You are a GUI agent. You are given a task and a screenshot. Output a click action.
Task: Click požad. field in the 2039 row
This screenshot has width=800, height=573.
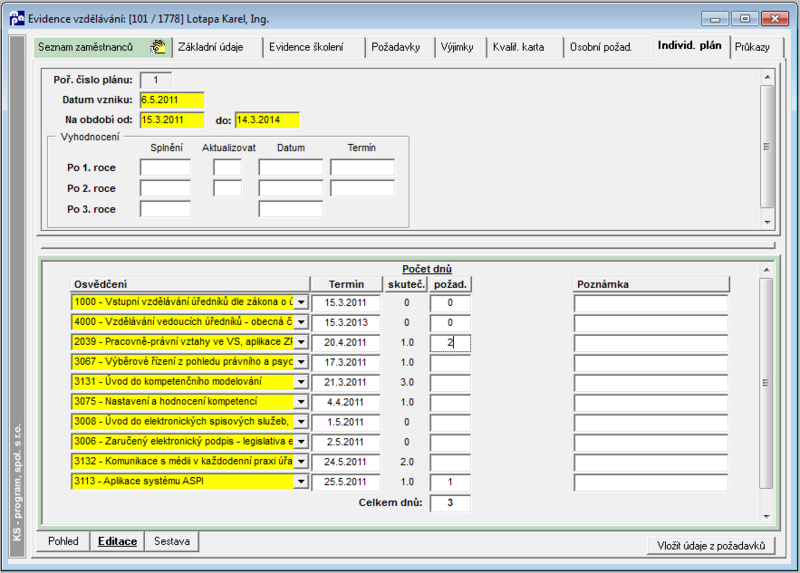tap(450, 342)
